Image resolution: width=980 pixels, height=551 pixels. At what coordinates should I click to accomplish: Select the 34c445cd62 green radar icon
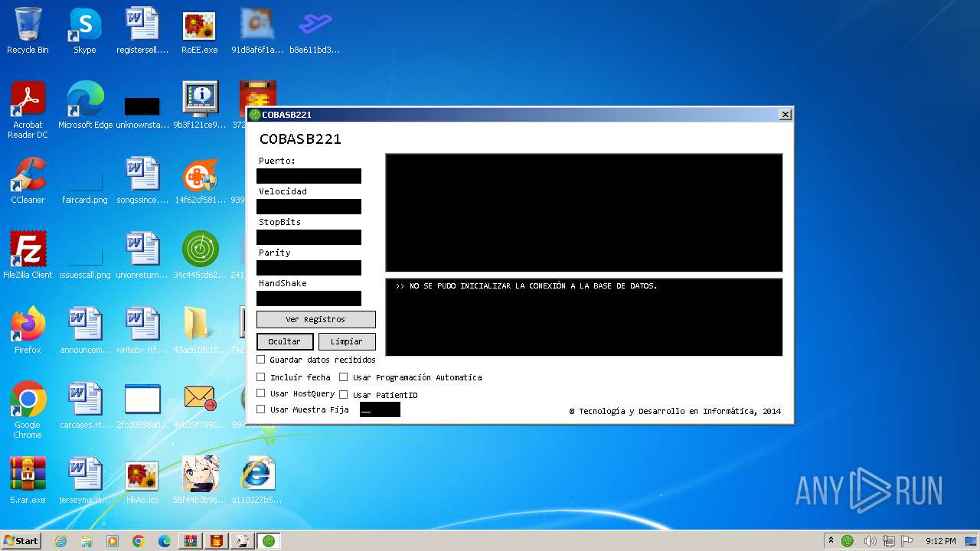[x=199, y=256]
